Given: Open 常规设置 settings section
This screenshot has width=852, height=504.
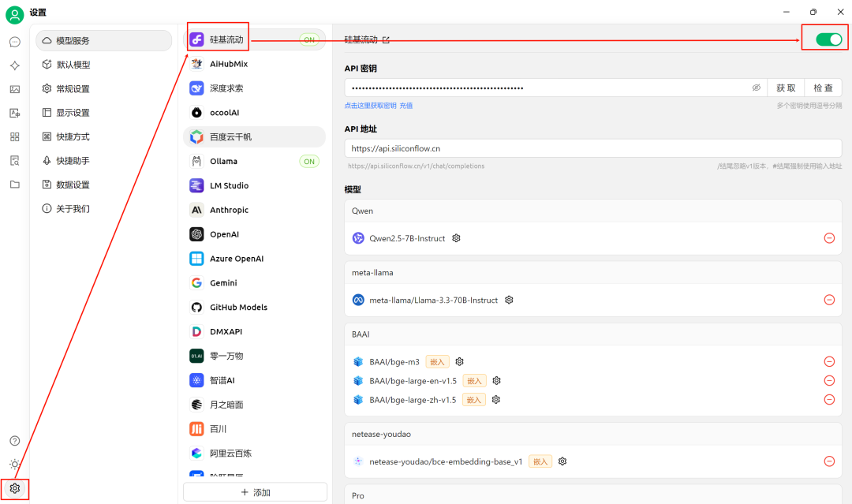Looking at the screenshot, I should [x=104, y=88].
